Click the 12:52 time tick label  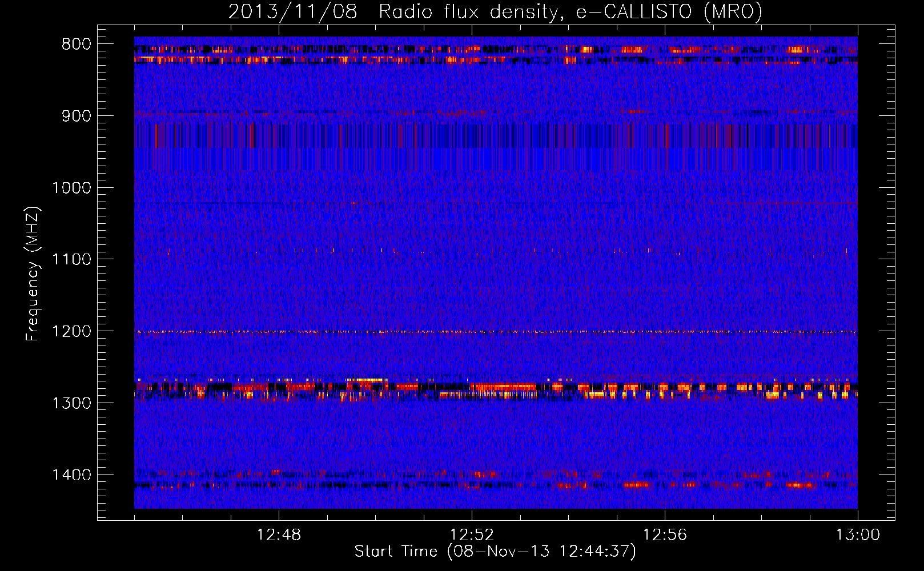click(472, 535)
